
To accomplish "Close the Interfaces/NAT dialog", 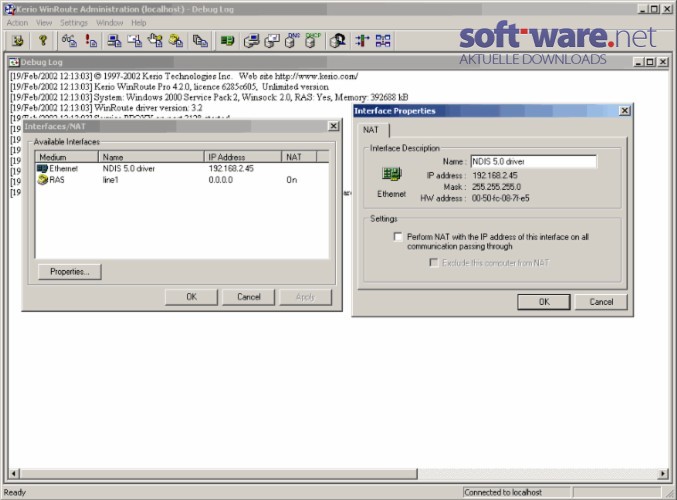I will click(x=333, y=126).
